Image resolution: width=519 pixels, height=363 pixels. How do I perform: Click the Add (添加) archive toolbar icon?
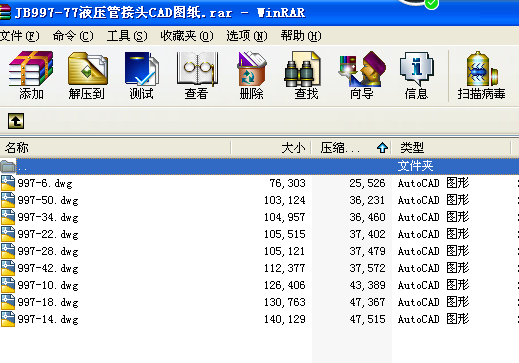coord(31,69)
